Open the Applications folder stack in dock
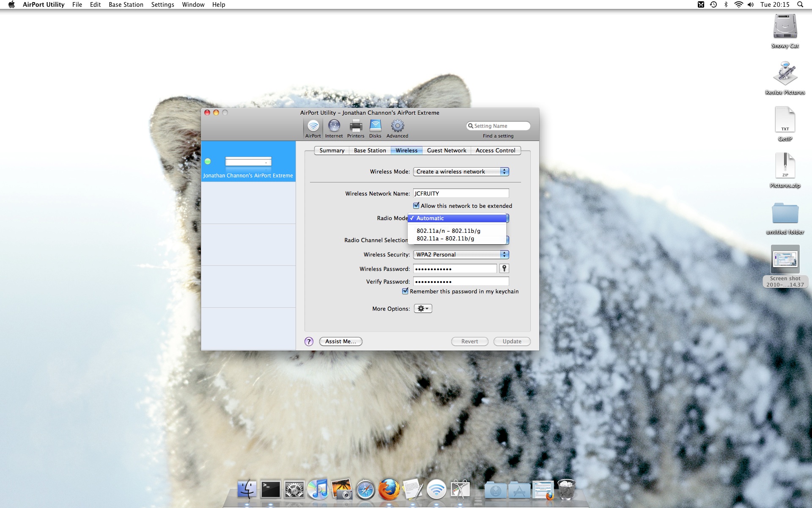Viewport: 812px width, 508px height. tap(519, 490)
